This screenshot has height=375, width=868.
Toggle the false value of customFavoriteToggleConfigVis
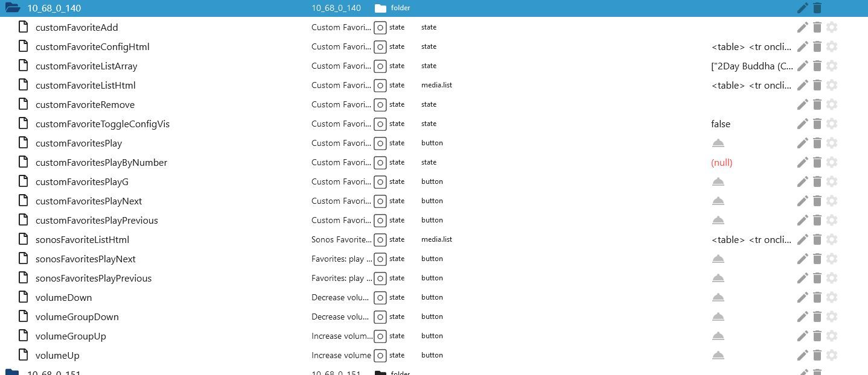721,124
